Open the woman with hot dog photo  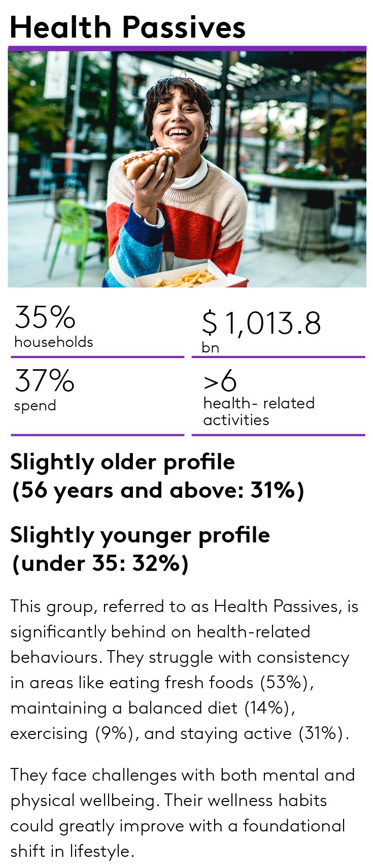187,169
